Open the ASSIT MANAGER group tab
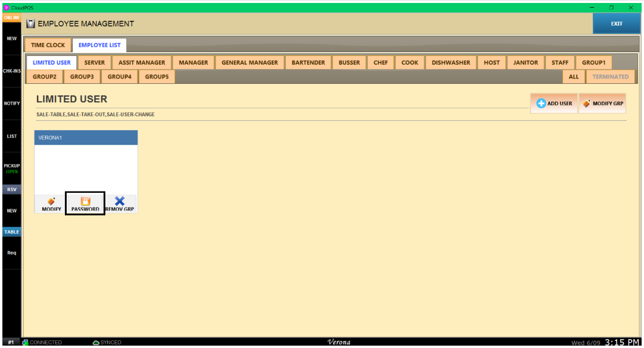The height and width of the screenshot is (348, 644). pyautogui.click(x=142, y=62)
